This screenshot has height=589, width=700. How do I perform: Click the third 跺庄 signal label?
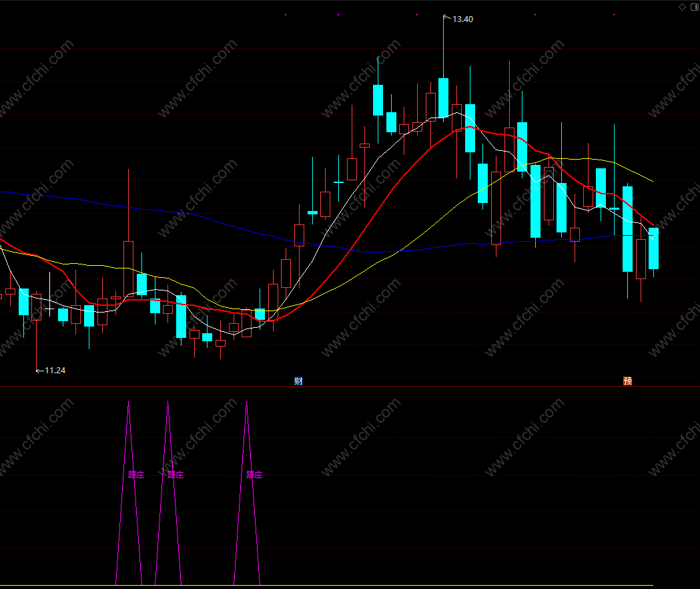tap(254, 475)
